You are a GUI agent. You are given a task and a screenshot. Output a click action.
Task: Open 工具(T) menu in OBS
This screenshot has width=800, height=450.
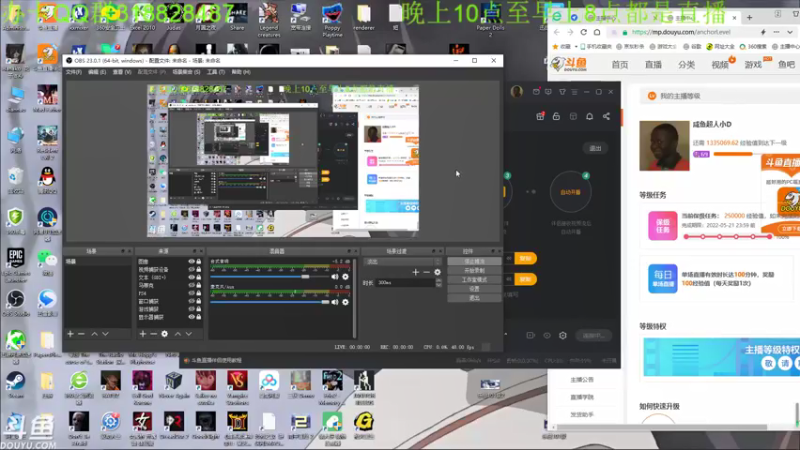click(216, 72)
